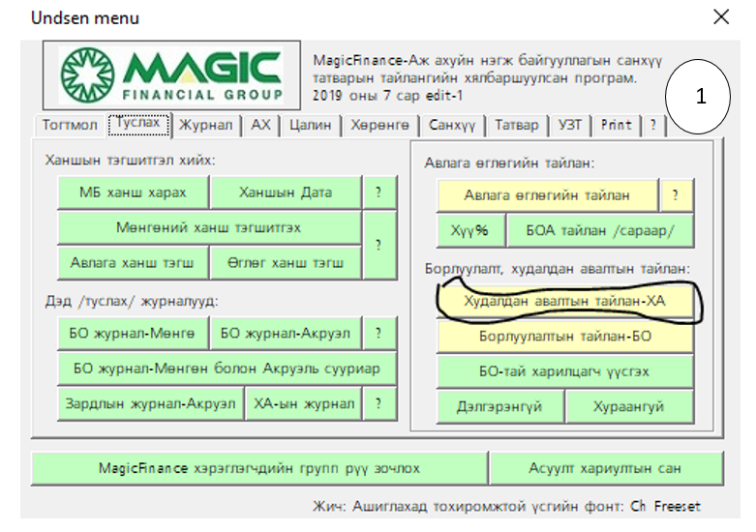Go to the Print tab

(616, 126)
